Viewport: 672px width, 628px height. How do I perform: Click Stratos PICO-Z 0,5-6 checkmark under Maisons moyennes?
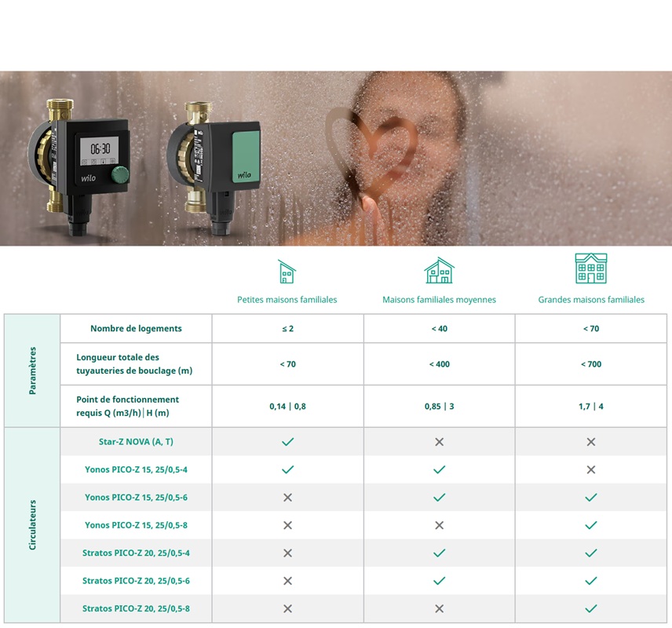tap(439, 581)
